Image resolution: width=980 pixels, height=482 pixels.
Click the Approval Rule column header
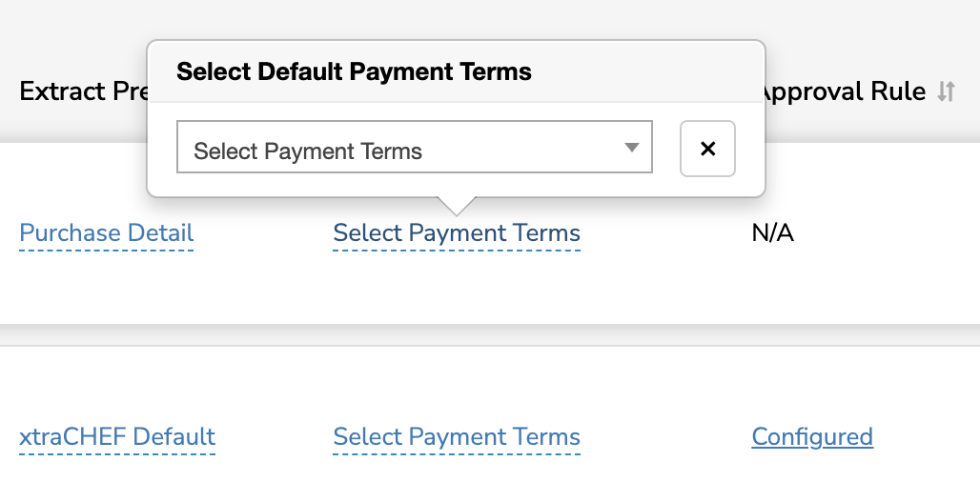845,91
